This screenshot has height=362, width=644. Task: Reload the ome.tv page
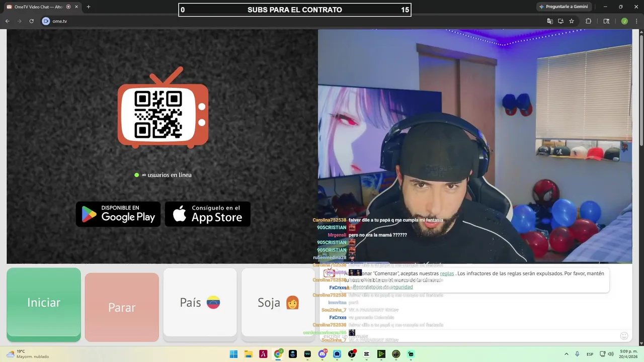(x=31, y=21)
